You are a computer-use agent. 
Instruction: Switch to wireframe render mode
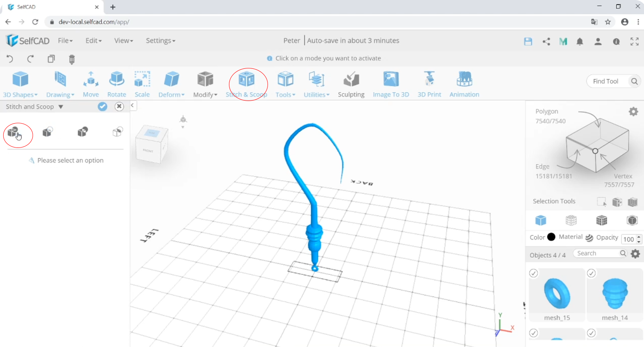(x=571, y=220)
